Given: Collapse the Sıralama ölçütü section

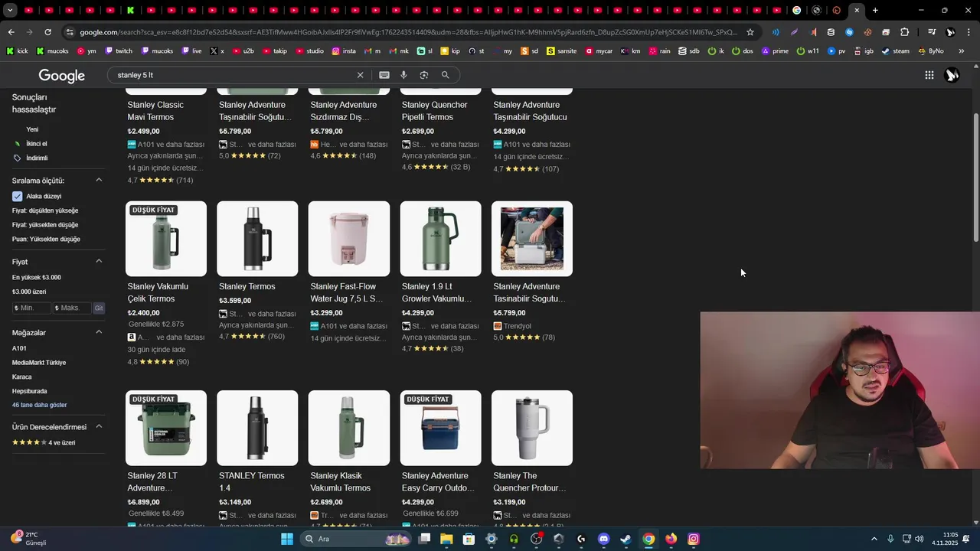Looking at the screenshot, I should pyautogui.click(x=99, y=181).
